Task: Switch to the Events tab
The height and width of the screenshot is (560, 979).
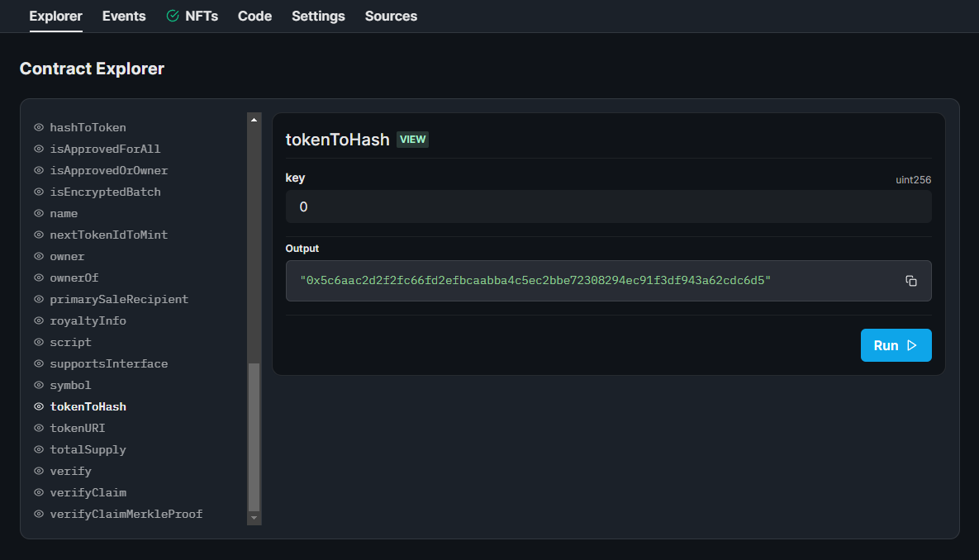Action: pos(123,16)
